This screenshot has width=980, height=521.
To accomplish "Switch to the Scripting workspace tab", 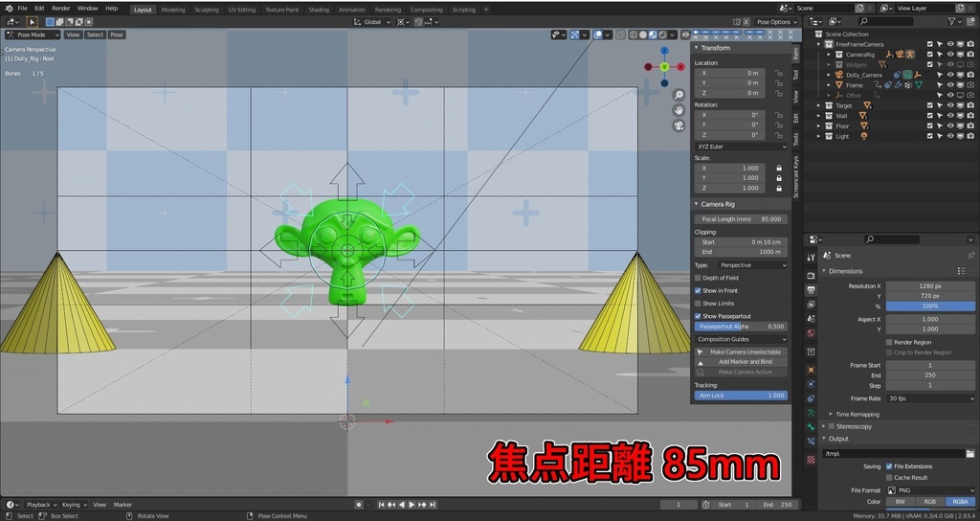I will 464,10.
